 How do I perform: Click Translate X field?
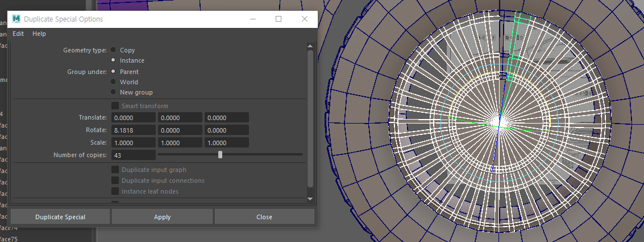tap(134, 118)
